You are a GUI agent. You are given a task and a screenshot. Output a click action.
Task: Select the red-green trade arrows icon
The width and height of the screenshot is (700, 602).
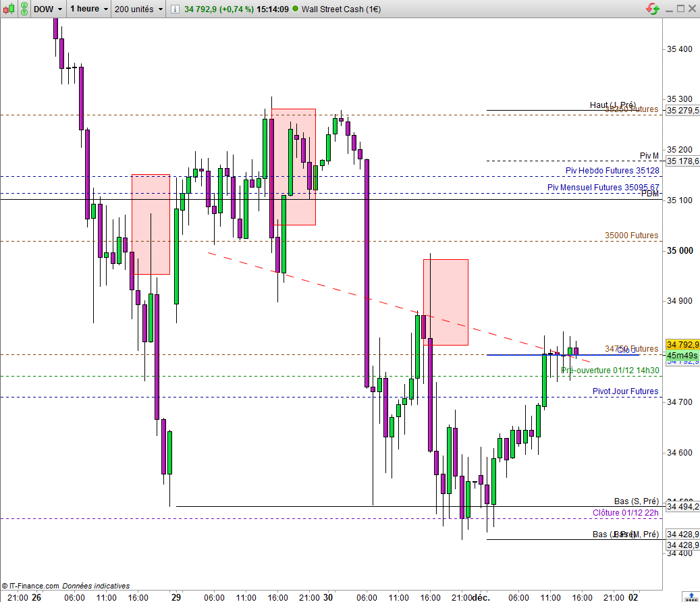653,9
